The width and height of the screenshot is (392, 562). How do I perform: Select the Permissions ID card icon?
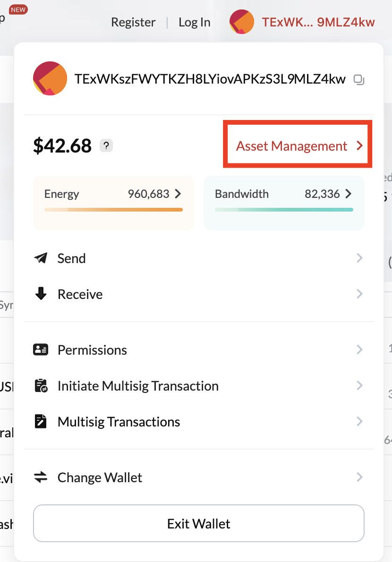click(41, 349)
